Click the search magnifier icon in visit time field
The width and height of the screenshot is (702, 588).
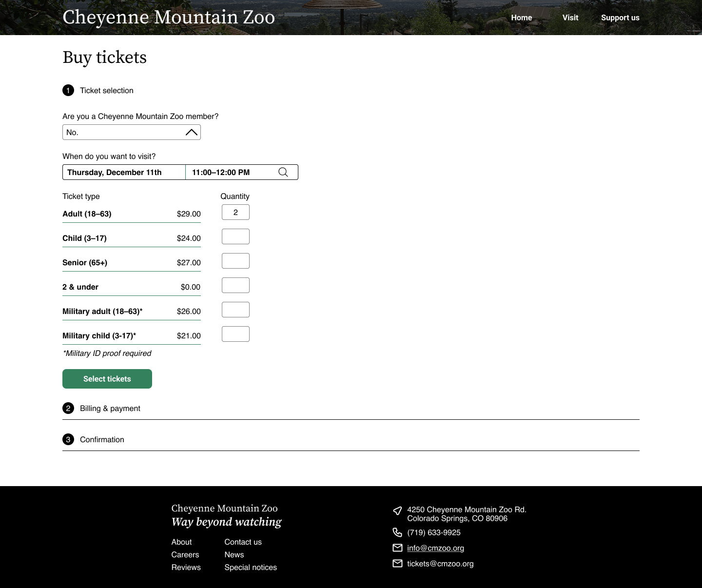click(x=283, y=172)
